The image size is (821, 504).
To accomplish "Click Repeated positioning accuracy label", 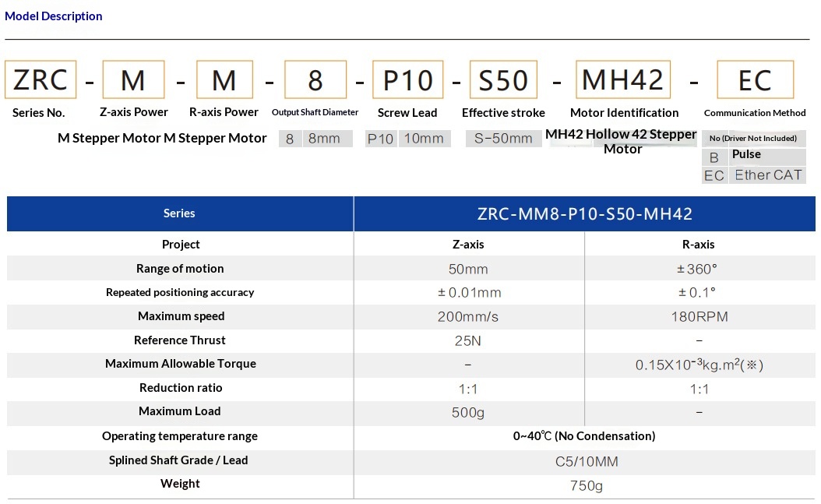I will click(x=180, y=292).
